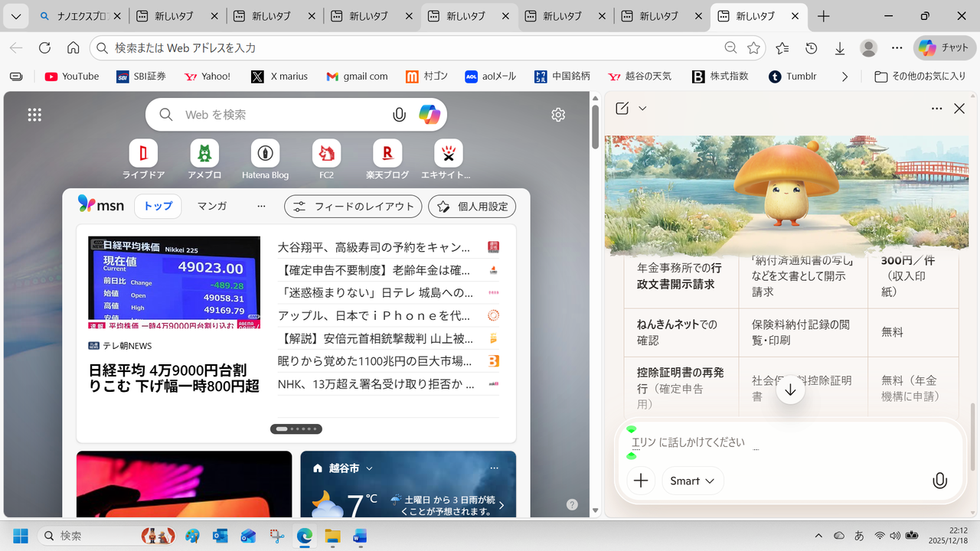Open the weather card options ellipsis

[494, 468]
